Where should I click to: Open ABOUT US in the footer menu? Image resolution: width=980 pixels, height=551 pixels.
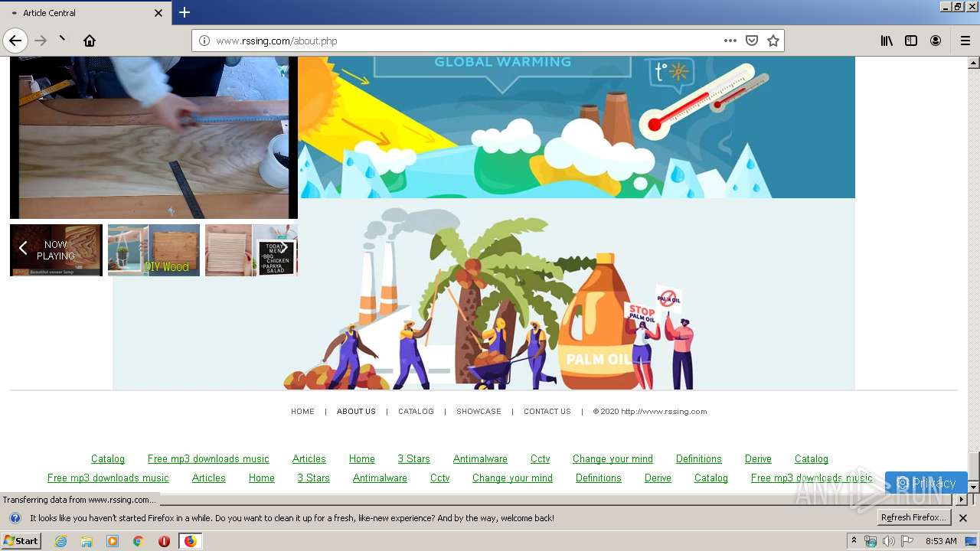356,412
